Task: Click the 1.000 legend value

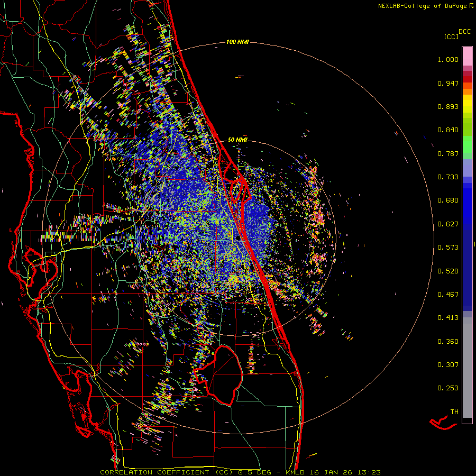Action: pyautogui.click(x=448, y=59)
